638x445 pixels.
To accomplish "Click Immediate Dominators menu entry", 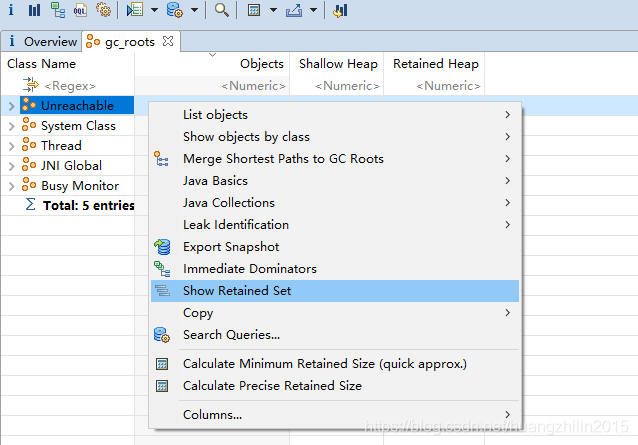I will click(249, 269).
